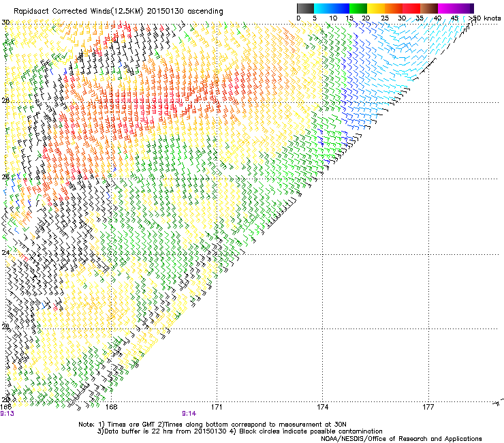Click the latitude label '24'
504x443 pixels.
[x=5, y=253]
